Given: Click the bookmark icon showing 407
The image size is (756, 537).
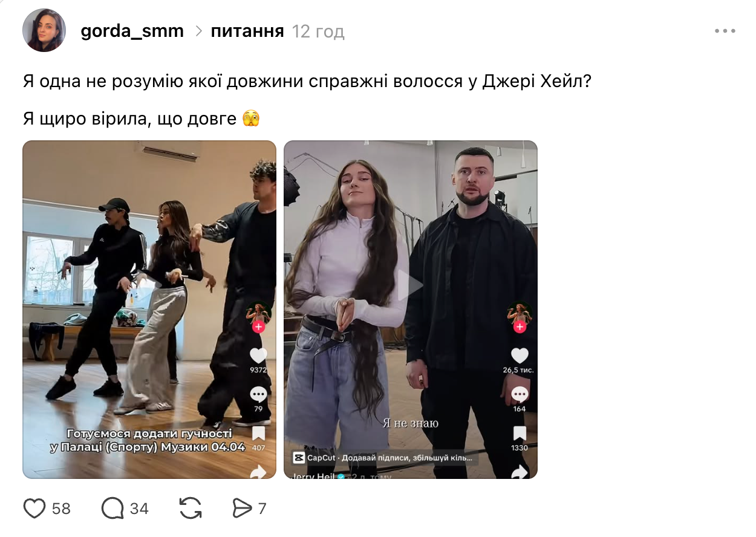Looking at the screenshot, I should tap(258, 434).
